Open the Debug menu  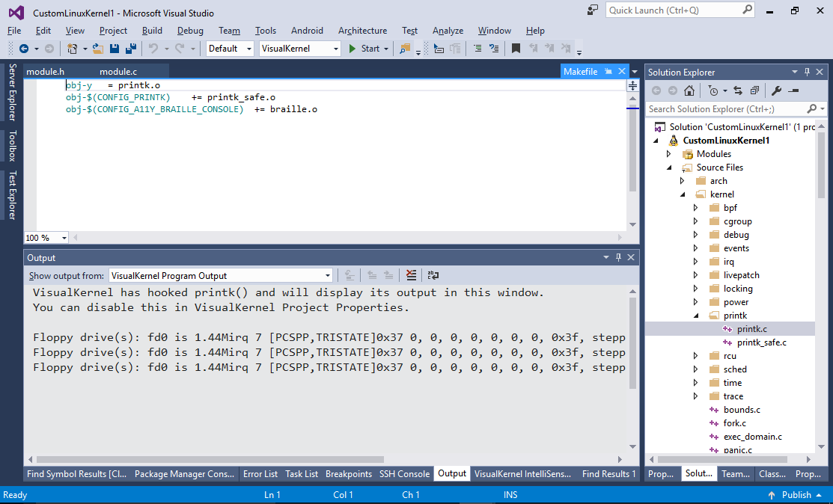point(190,31)
